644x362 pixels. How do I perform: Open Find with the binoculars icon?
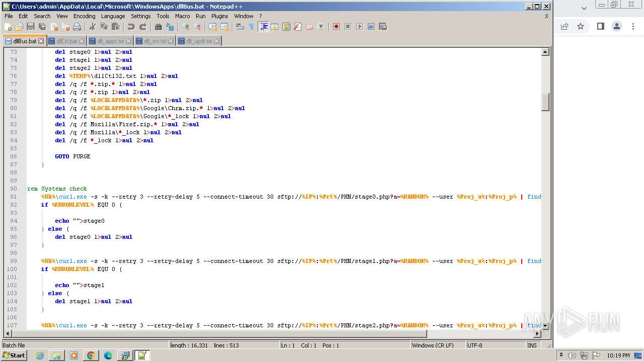tap(158, 27)
